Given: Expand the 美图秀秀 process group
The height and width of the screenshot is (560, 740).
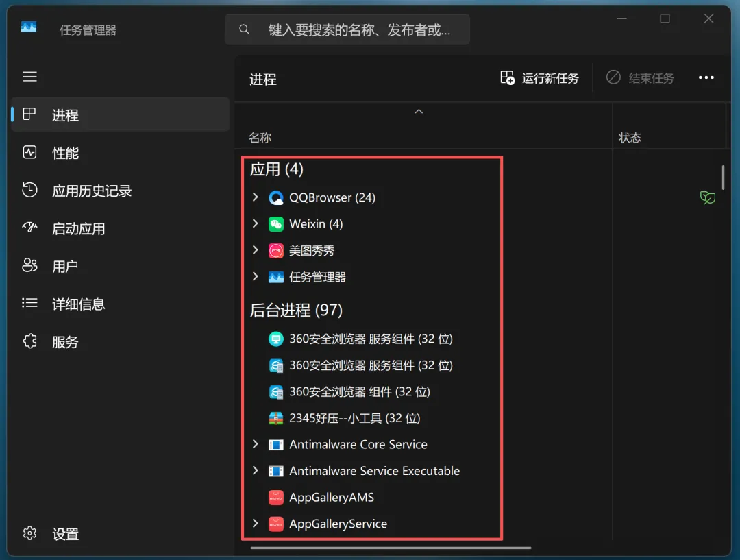Looking at the screenshot, I should pyautogui.click(x=256, y=249).
